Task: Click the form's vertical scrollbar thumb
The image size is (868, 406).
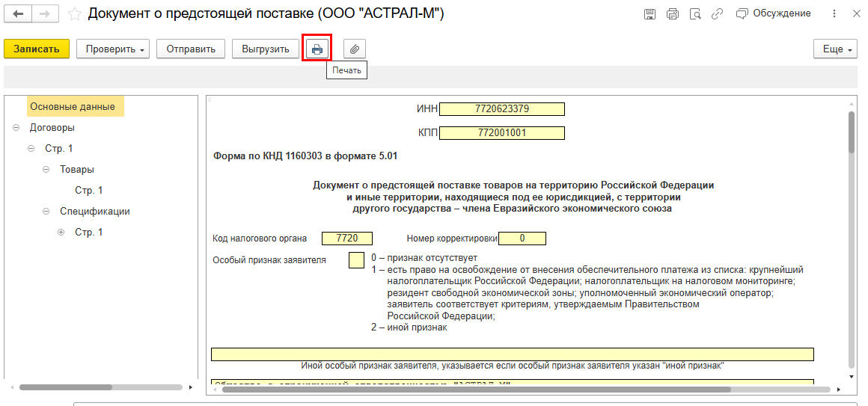Action: click(x=852, y=132)
